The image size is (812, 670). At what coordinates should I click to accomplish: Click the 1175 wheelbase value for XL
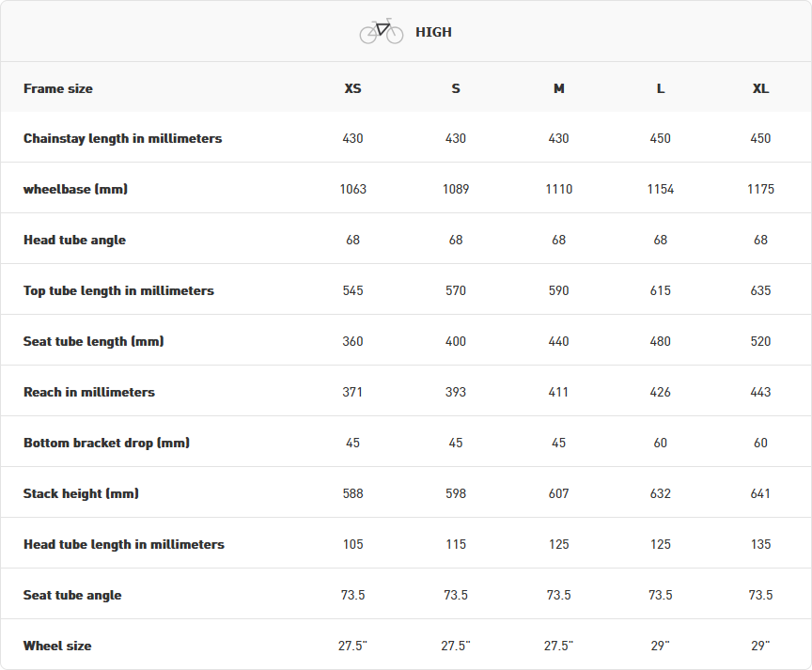pyautogui.click(x=761, y=189)
